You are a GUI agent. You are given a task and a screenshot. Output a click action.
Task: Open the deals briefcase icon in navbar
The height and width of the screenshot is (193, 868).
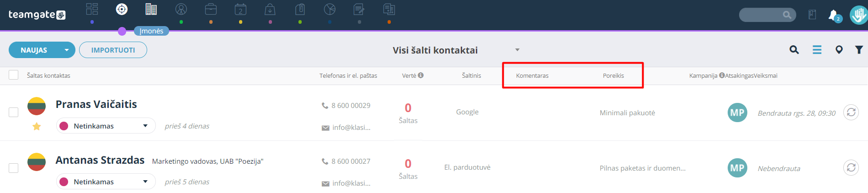[211, 9]
